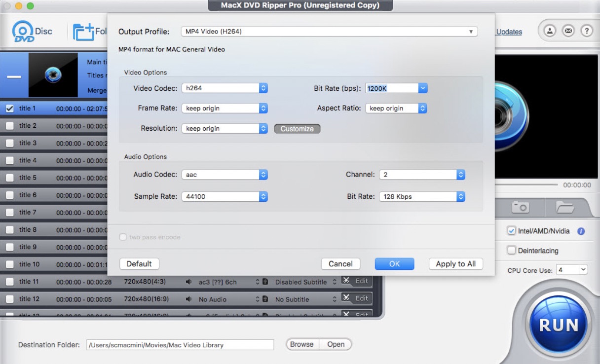Open the Video Codec dropdown
The height and width of the screenshot is (364, 600).
(x=225, y=88)
